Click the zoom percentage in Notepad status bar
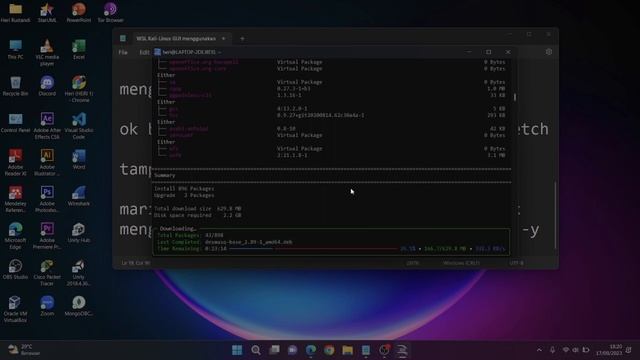This screenshot has width=640, height=360. [x=413, y=263]
